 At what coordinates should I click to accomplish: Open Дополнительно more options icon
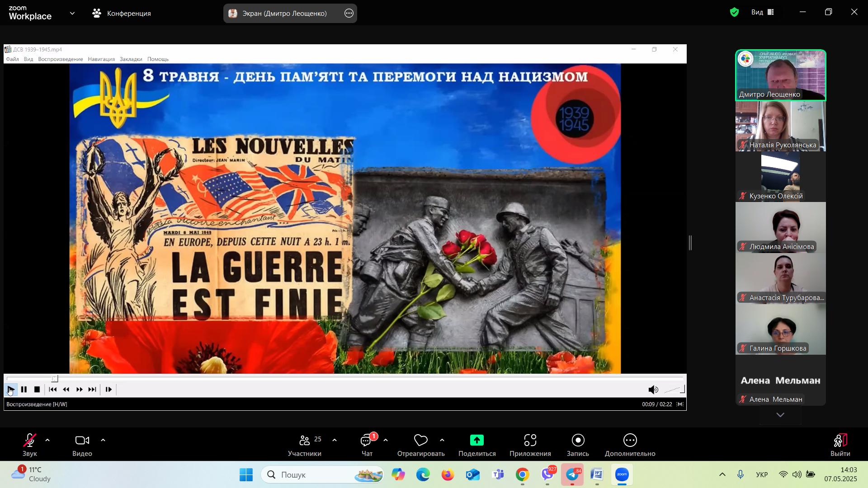pos(630,440)
